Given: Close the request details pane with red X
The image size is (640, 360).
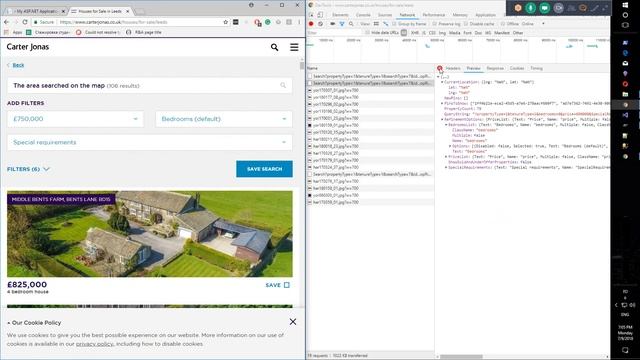Looking at the screenshot, I should click(440, 68).
